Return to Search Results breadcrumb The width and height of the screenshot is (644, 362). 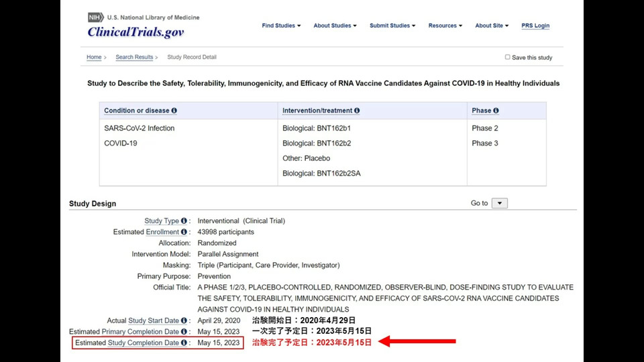(x=134, y=57)
